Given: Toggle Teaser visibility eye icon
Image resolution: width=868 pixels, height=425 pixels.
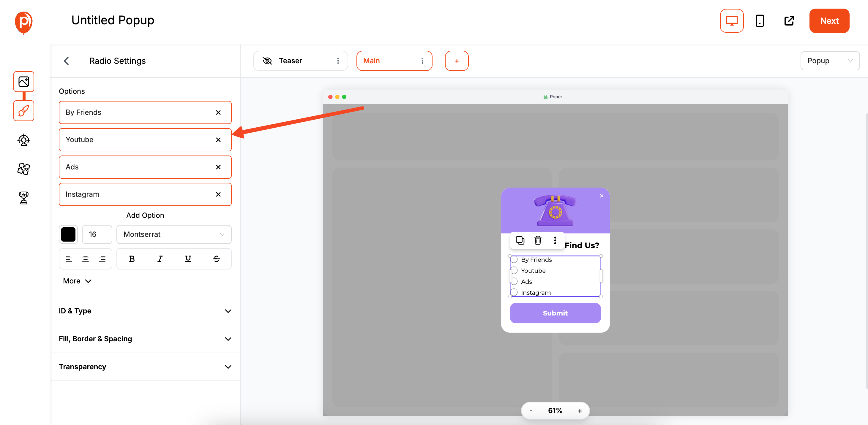Looking at the screenshot, I should coord(267,61).
